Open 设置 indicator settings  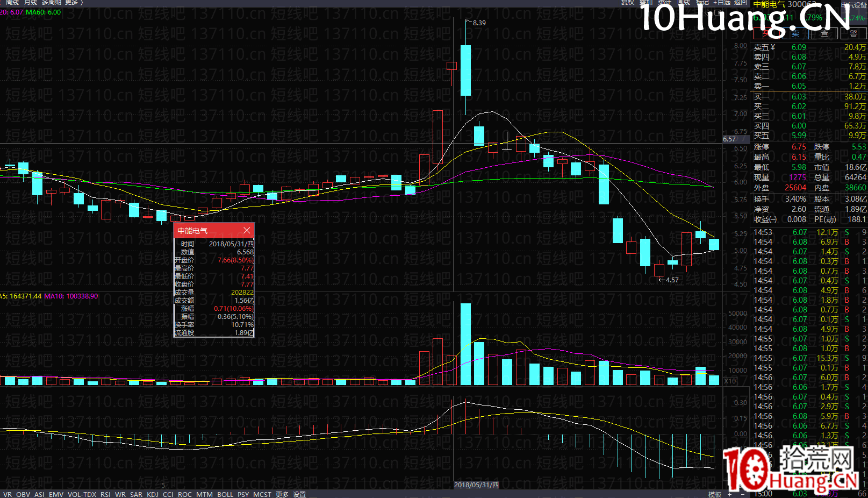coord(299,494)
